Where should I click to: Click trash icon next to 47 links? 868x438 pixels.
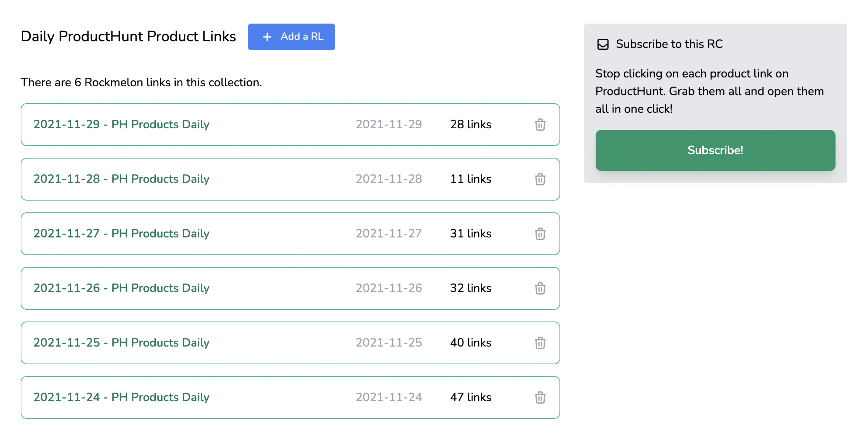point(540,397)
